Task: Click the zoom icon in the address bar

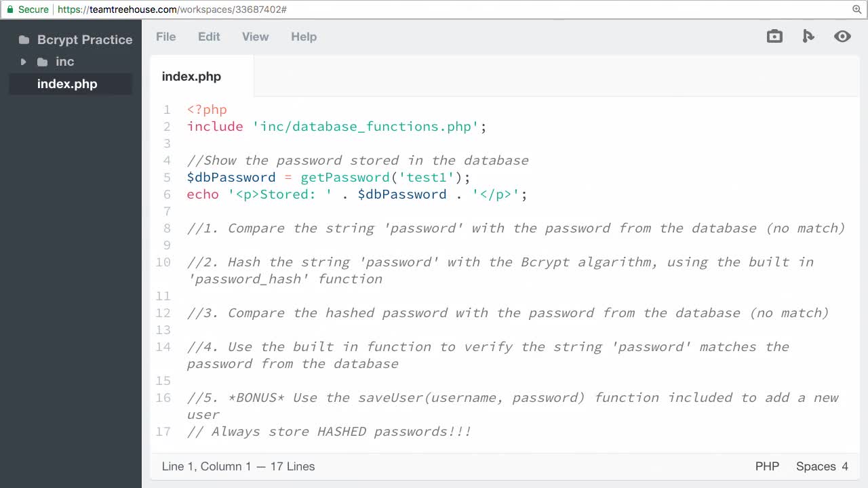Action: pyautogui.click(x=856, y=10)
